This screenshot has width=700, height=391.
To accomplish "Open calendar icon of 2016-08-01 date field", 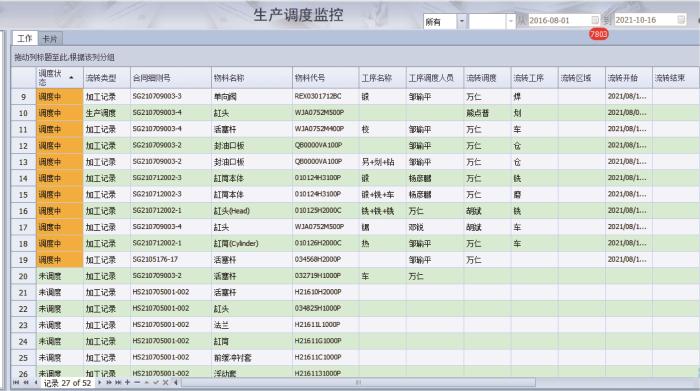I will [x=595, y=20].
